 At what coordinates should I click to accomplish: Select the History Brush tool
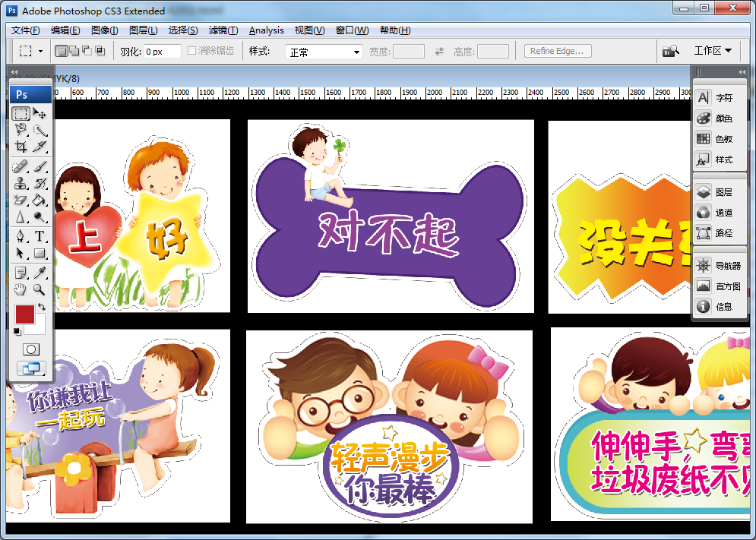pyautogui.click(x=40, y=183)
